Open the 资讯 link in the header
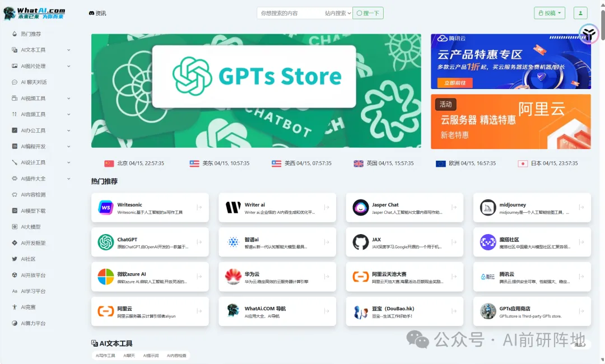 coord(97,13)
